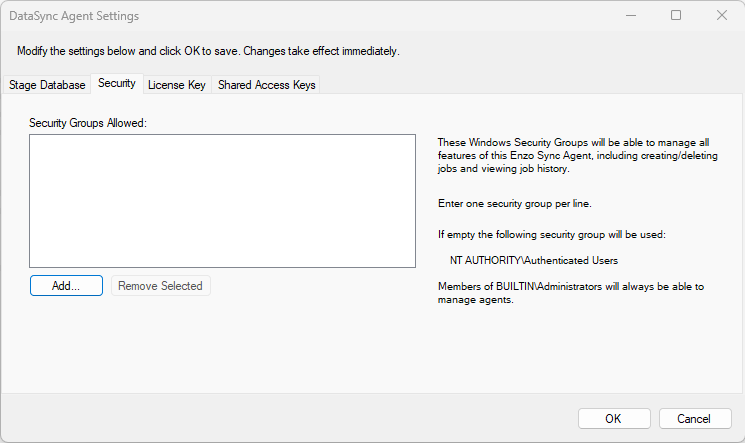Click the 'Modify the settings below' instruction text

208,51
